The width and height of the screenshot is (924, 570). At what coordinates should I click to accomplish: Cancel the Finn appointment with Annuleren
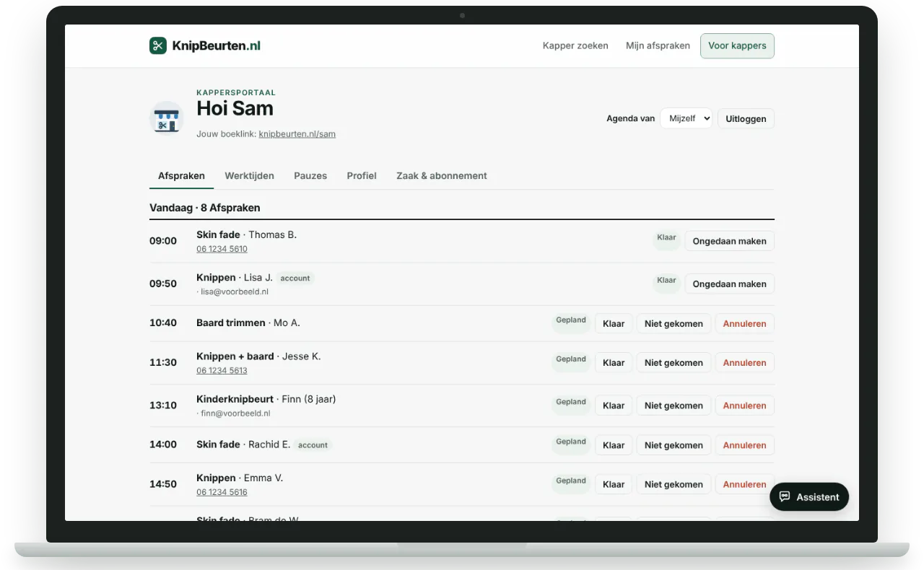pyautogui.click(x=744, y=405)
